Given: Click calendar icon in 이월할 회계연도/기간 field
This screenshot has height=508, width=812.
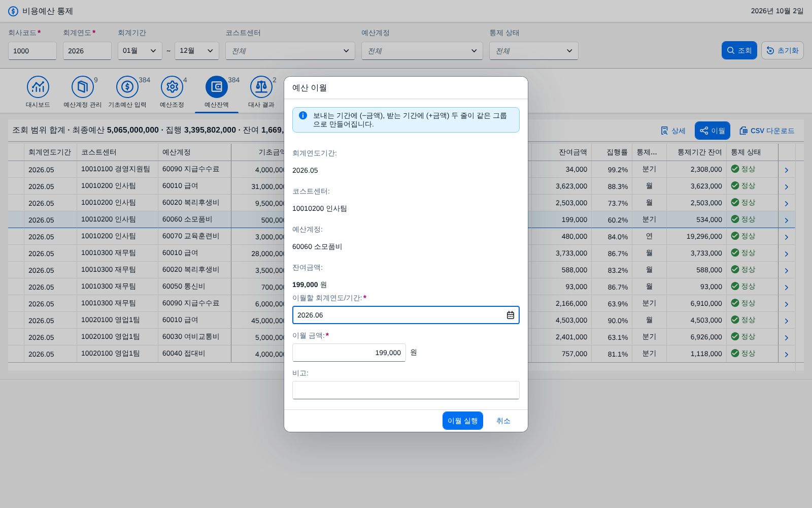Looking at the screenshot, I should [510, 315].
